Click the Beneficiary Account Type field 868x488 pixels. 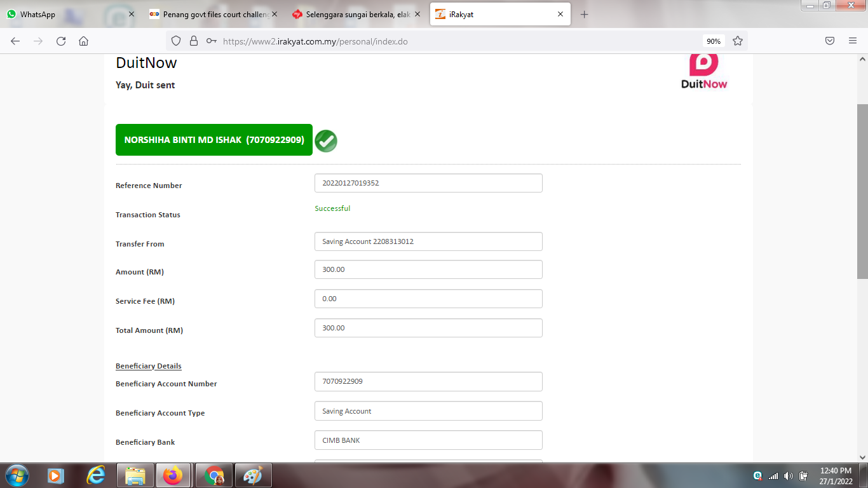(428, 411)
